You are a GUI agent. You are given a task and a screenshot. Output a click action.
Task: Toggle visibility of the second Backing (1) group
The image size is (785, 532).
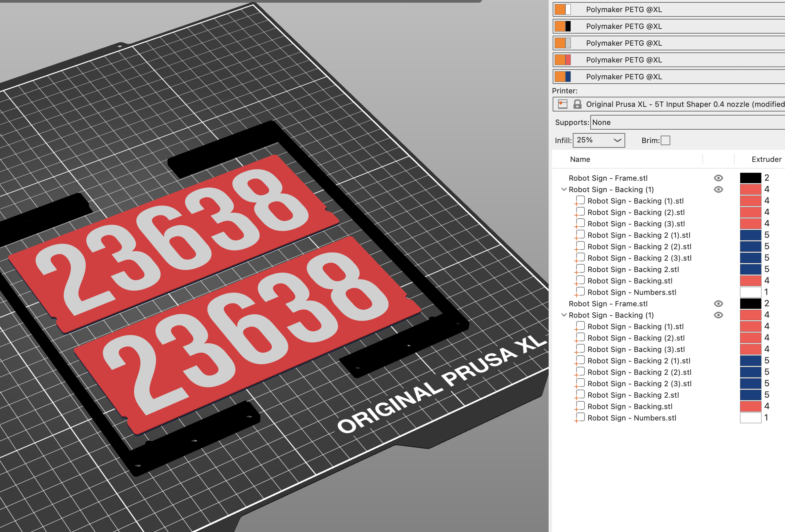(x=718, y=315)
